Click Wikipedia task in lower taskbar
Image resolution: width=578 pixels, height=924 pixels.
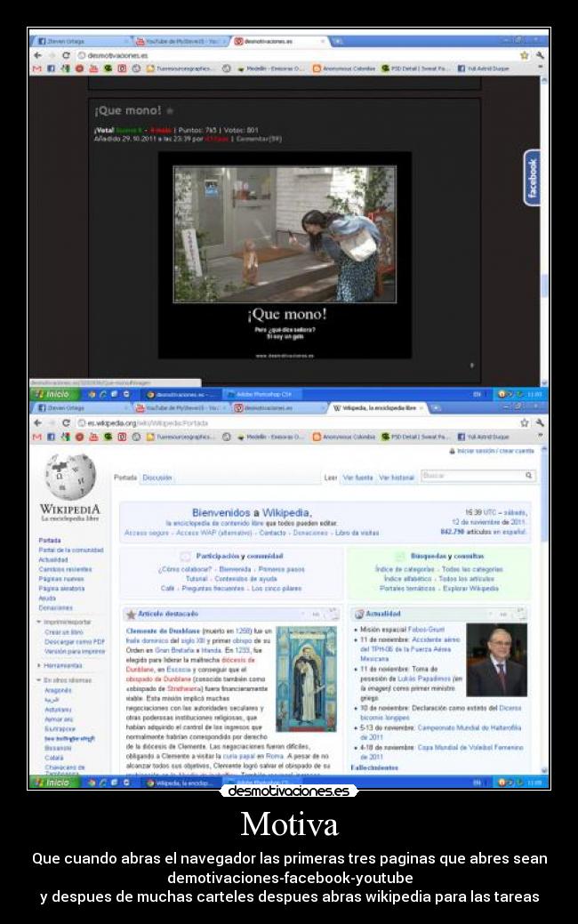tap(182, 783)
